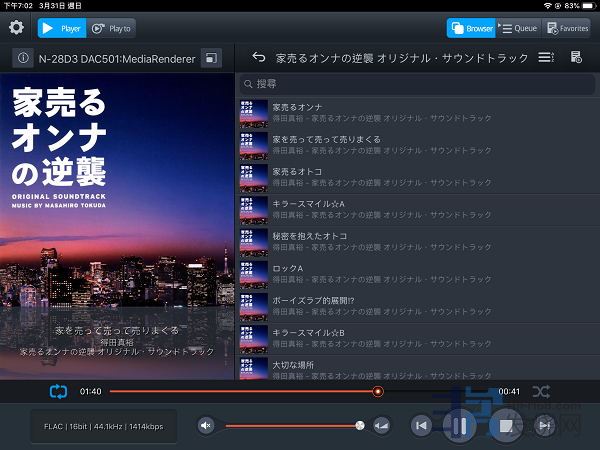Click the window icon beside MediaRenderer
This screenshot has height=450, width=600.
click(209, 59)
